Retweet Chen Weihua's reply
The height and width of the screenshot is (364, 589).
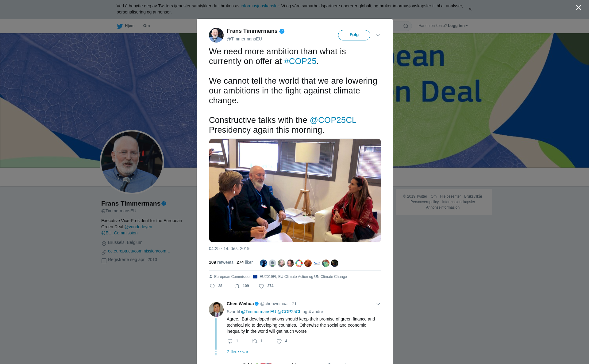(x=255, y=341)
